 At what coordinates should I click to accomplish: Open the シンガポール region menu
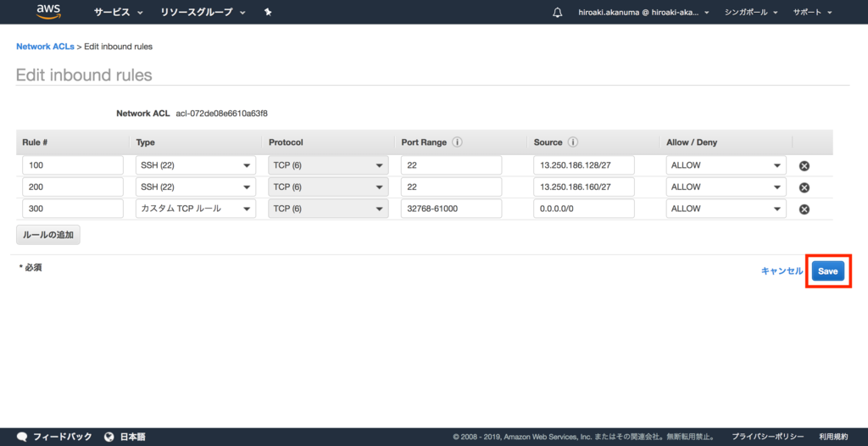pyautogui.click(x=751, y=12)
